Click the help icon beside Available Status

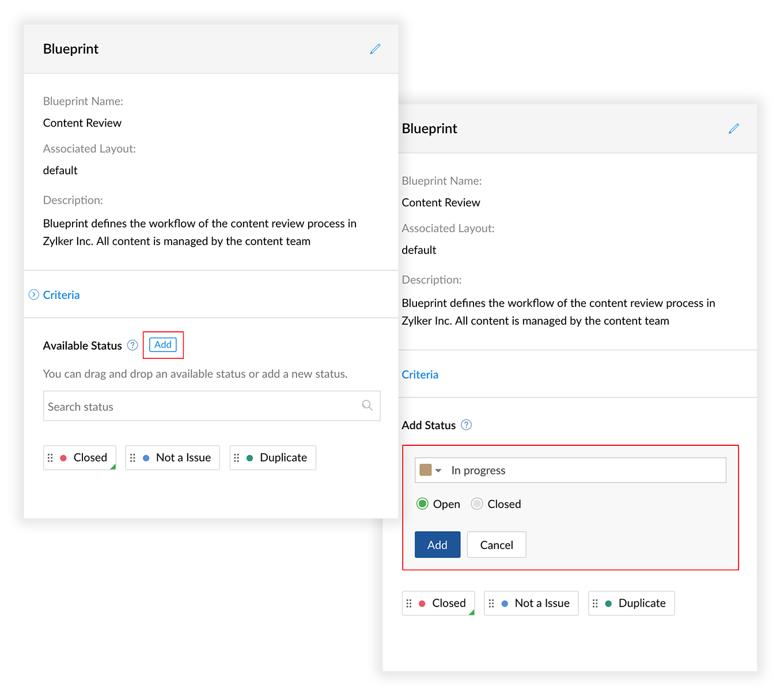click(x=132, y=345)
